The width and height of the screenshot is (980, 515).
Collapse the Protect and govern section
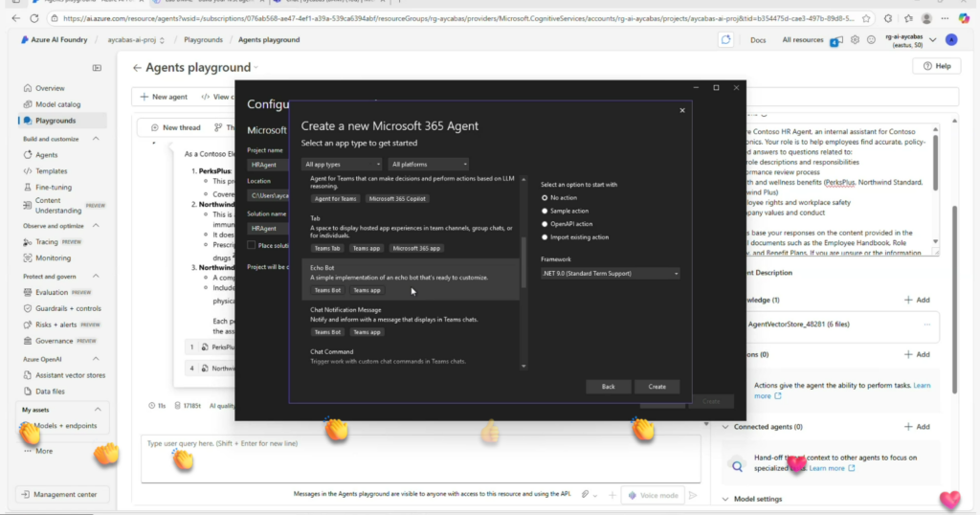click(x=96, y=277)
